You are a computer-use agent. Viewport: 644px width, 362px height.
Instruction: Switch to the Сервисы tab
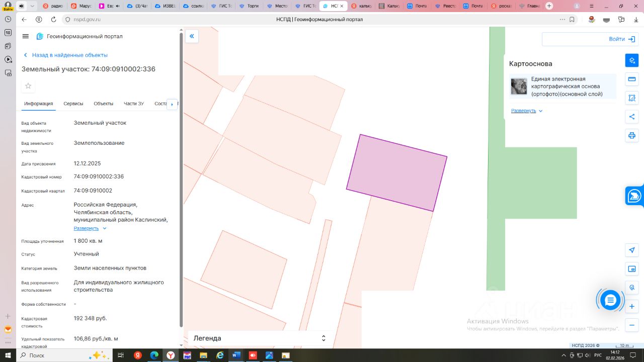pyautogui.click(x=73, y=104)
